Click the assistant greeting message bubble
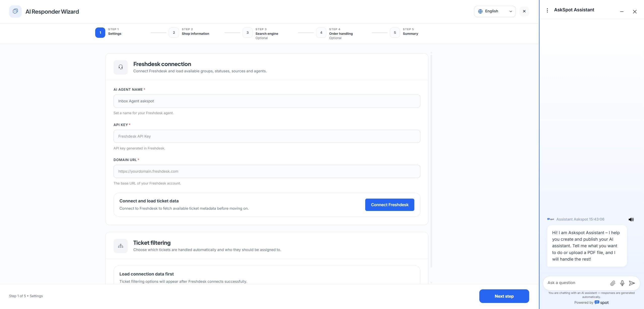Viewport: 644px width, 309px height. coord(587,246)
